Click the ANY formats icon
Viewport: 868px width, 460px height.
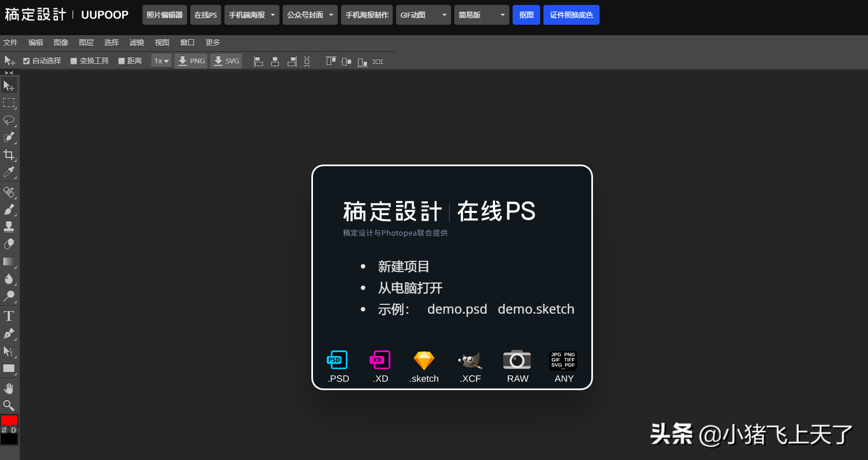(x=563, y=360)
